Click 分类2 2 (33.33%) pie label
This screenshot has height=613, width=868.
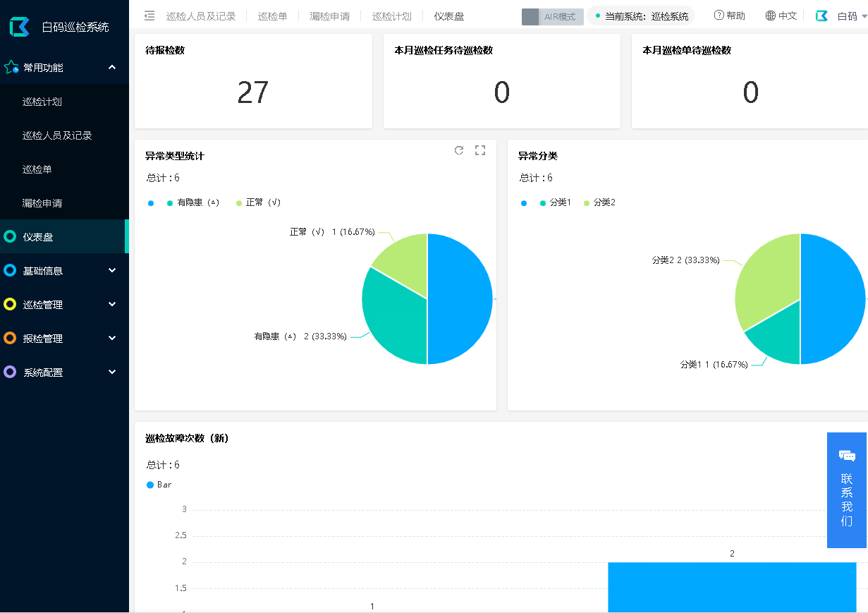coord(686,260)
